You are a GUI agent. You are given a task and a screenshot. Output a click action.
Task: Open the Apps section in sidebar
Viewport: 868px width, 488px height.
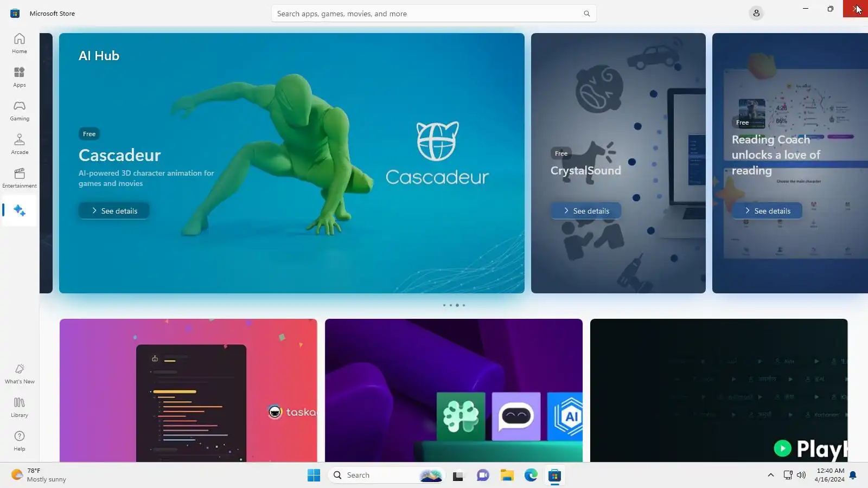(x=20, y=77)
